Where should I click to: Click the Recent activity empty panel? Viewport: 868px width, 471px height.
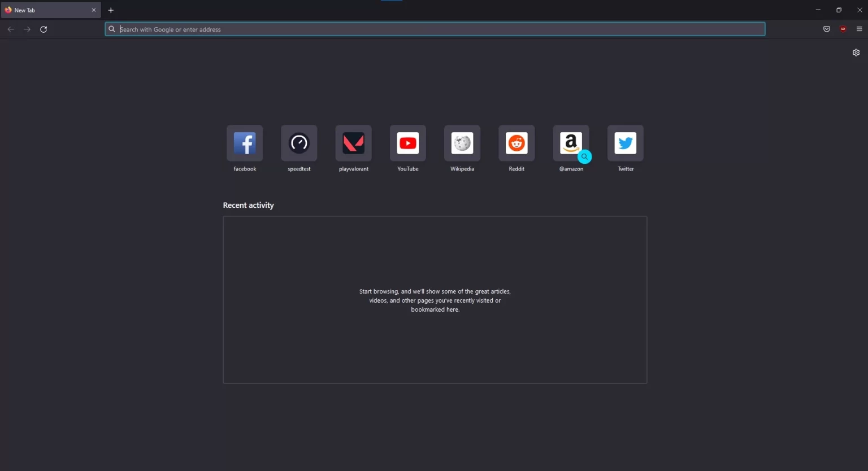pos(435,300)
